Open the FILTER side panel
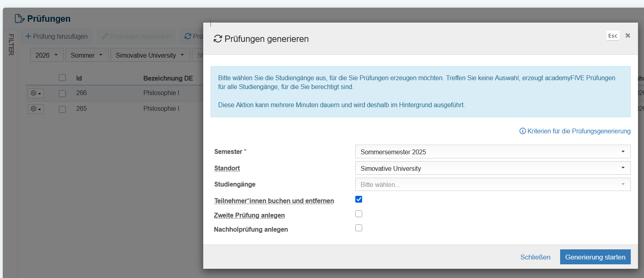The width and height of the screenshot is (644, 278). click(11, 45)
